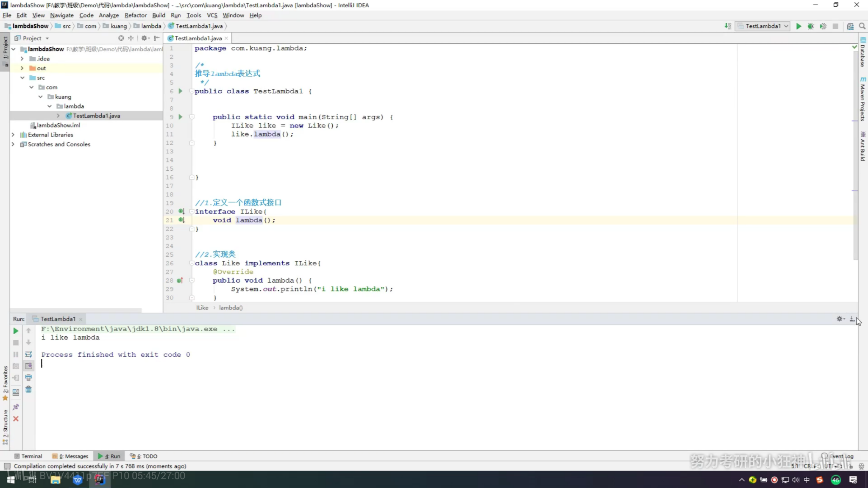Viewport: 868px width, 488px height.
Task: Open the 6: TODO tool window
Action: pyautogui.click(x=144, y=456)
